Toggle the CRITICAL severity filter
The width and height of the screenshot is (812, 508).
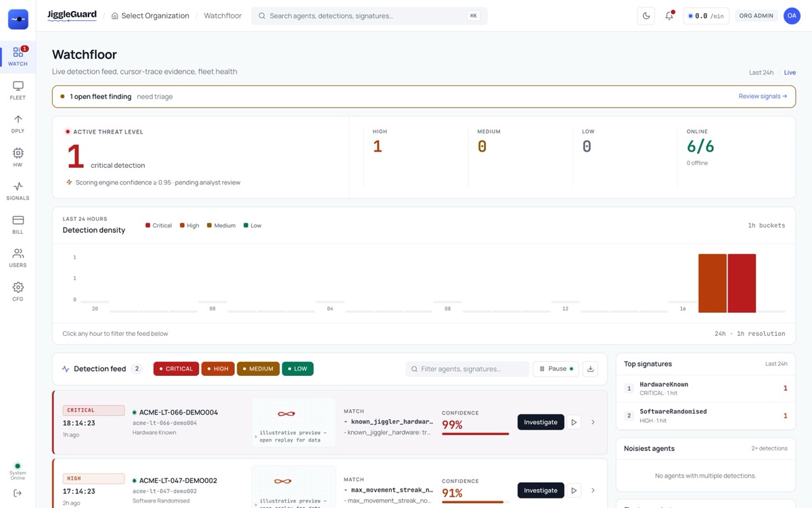coord(176,369)
